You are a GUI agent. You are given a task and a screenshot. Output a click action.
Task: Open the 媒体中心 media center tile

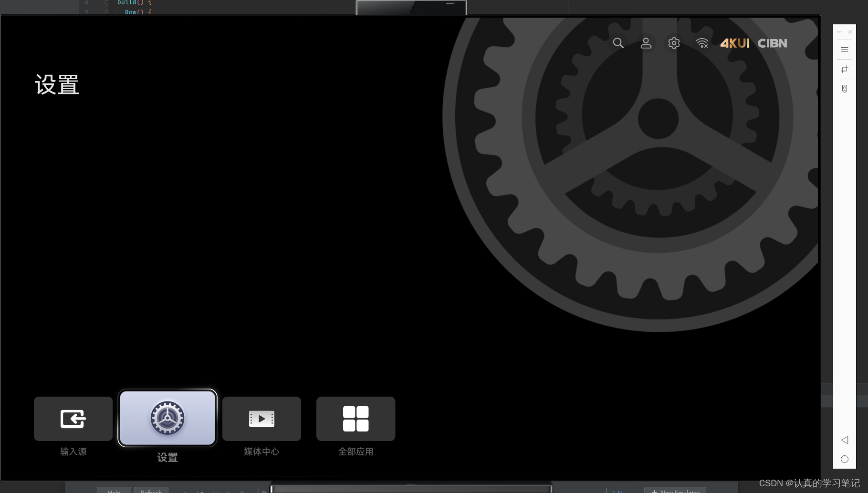pyautogui.click(x=261, y=419)
